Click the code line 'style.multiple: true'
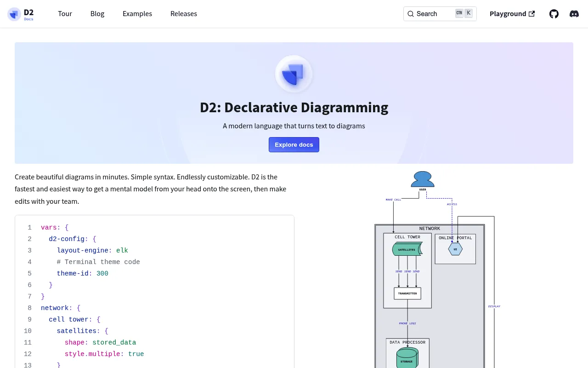 pyautogui.click(x=104, y=354)
